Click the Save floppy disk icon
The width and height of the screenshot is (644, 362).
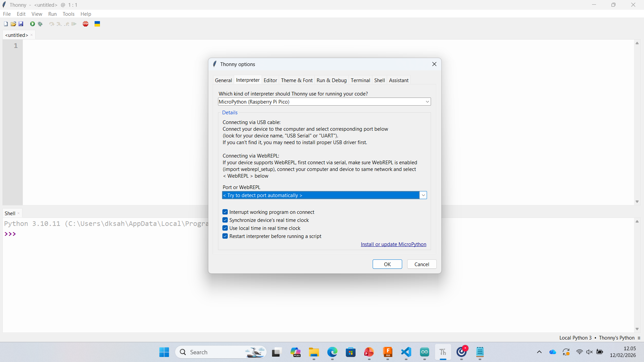pyautogui.click(x=21, y=24)
